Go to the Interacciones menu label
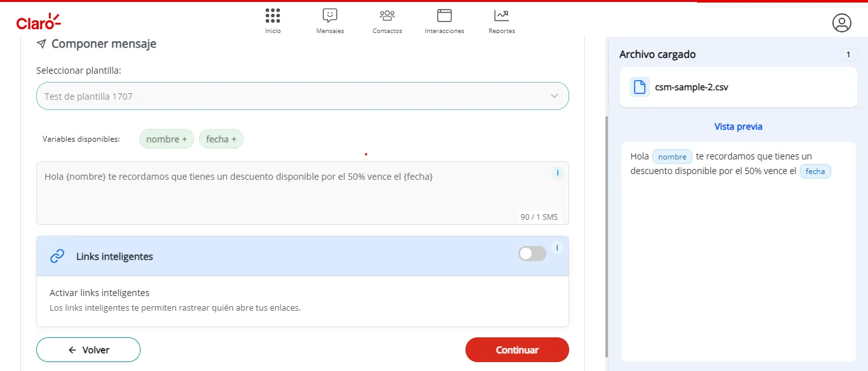Image resolution: width=868 pixels, height=371 pixels. tap(444, 30)
